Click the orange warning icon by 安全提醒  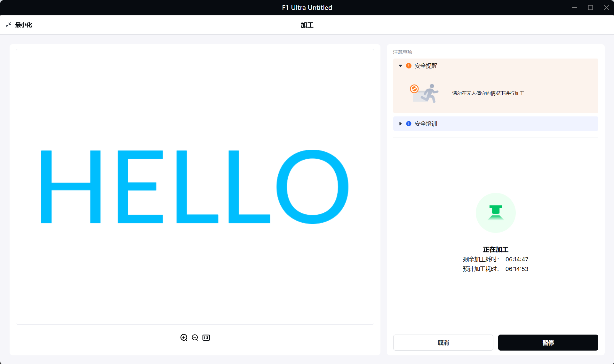[x=409, y=66]
